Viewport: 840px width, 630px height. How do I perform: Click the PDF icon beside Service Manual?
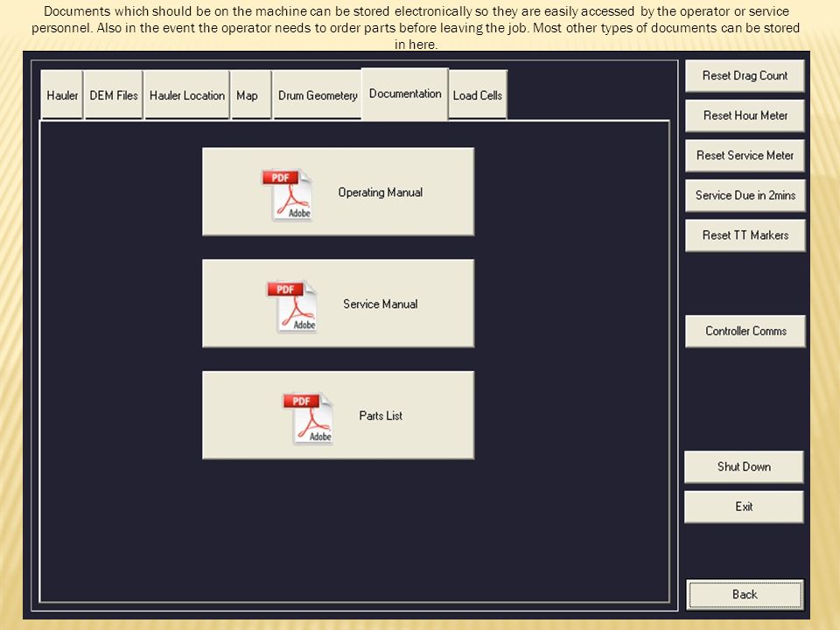pyautogui.click(x=292, y=306)
